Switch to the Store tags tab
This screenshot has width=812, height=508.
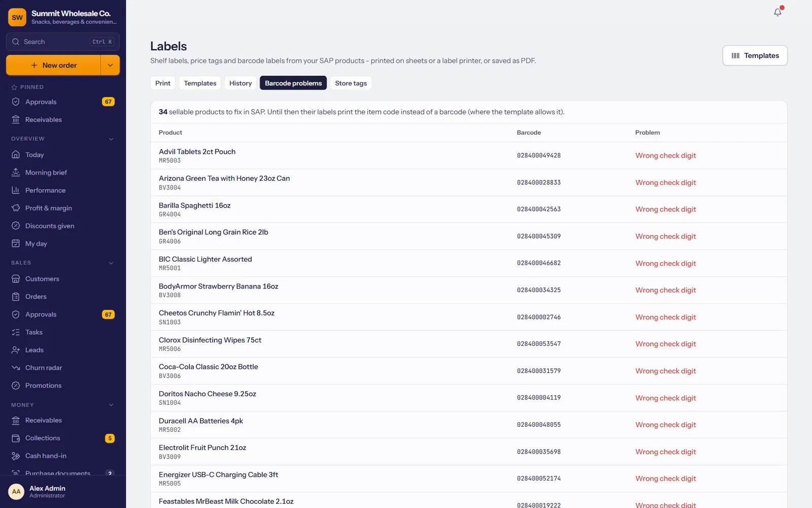coord(351,83)
